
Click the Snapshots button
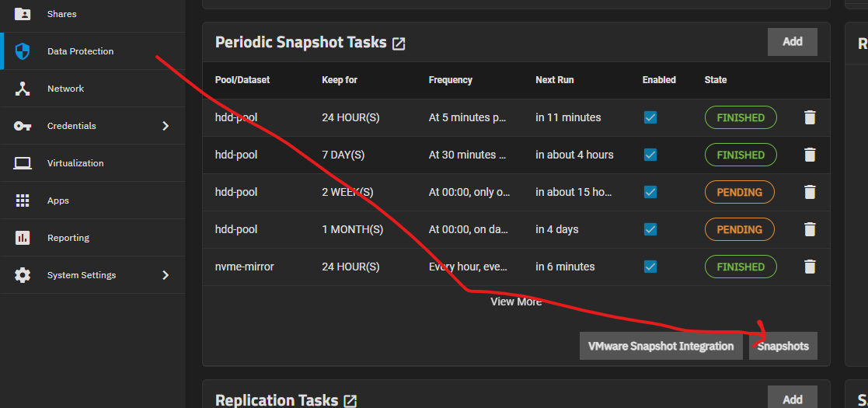pos(783,346)
